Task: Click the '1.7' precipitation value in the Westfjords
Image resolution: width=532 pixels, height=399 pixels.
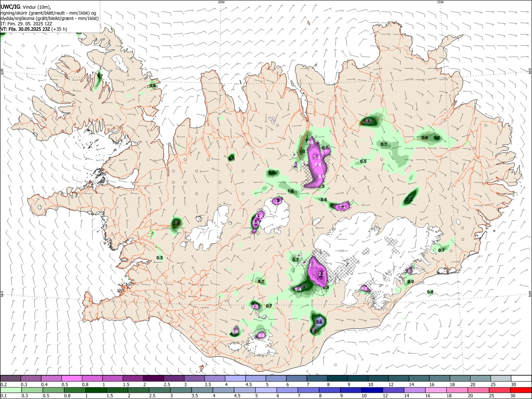Action: (99, 76)
